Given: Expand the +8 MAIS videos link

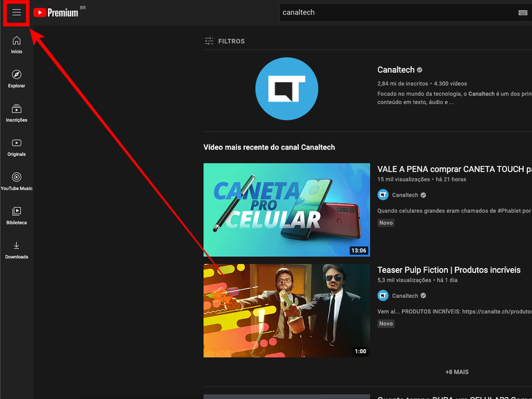Looking at the screenshot, I should (457, 372).
